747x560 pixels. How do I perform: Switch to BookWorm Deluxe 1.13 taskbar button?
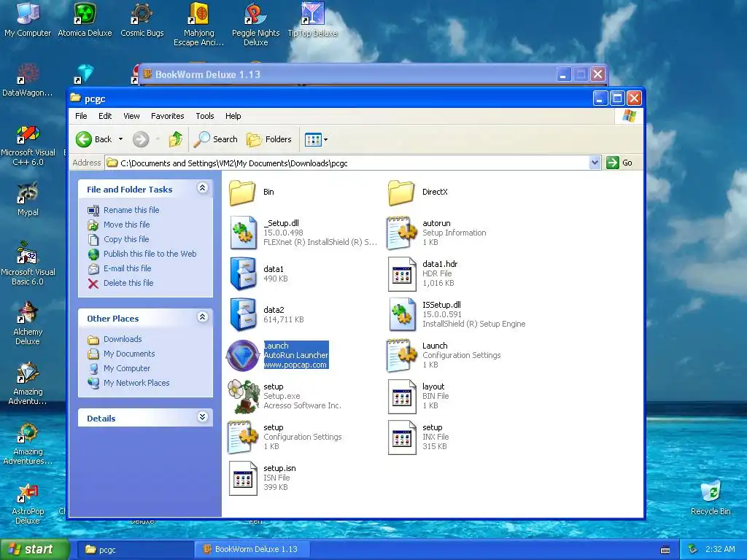tap(252, 549)
